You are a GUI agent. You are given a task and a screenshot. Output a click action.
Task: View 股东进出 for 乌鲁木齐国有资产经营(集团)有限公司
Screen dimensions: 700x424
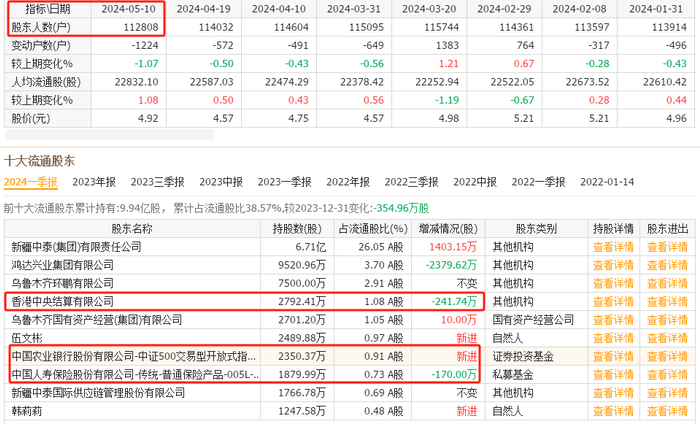[x=667, y=320]
